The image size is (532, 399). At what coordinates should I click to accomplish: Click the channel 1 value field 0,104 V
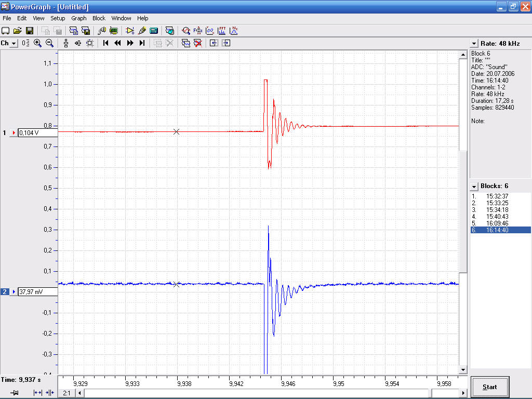37,132
